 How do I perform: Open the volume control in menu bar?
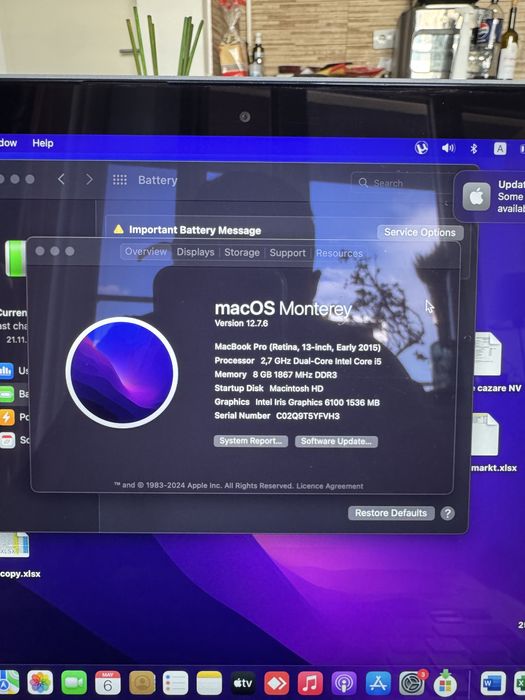pyautogui.click(x=448, y=148)
